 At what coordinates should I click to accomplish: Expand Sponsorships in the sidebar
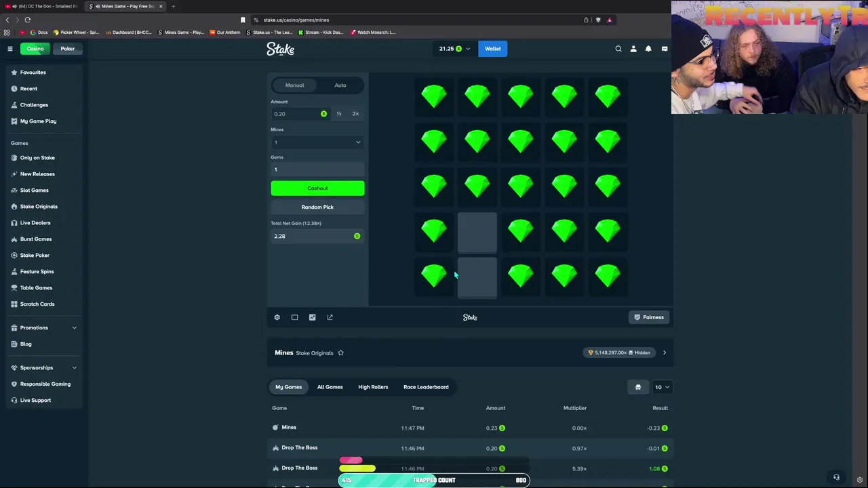point(43,368)
